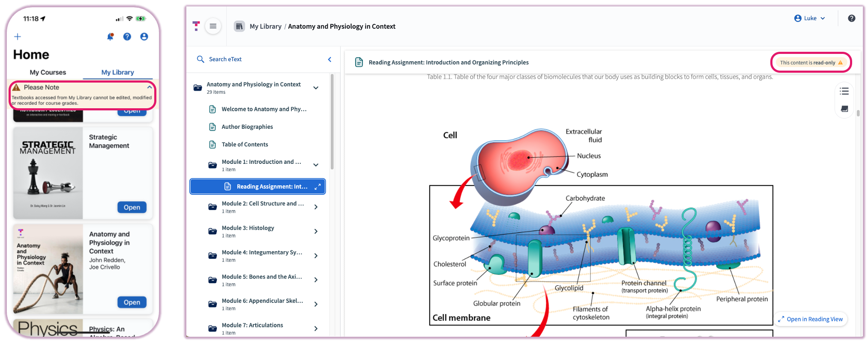Image resolution: width=868 pixels, height=344 pixels.
Task: Collapse the Please Note banner
Action: (149, 87)
